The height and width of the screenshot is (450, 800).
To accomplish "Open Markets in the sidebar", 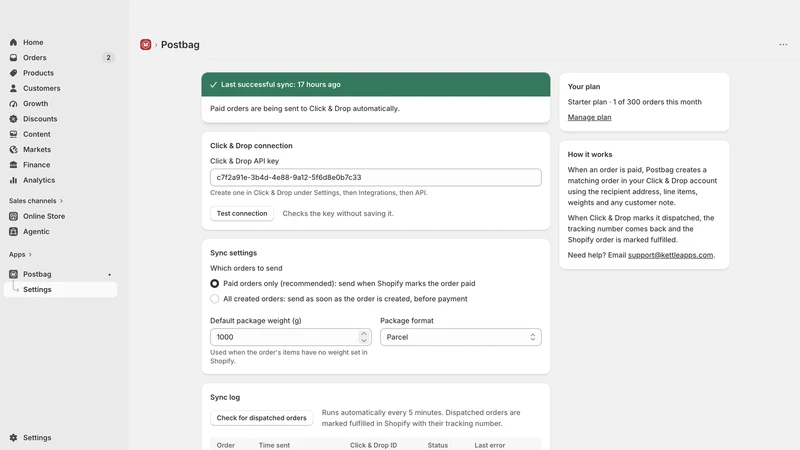I will point(37,149).
